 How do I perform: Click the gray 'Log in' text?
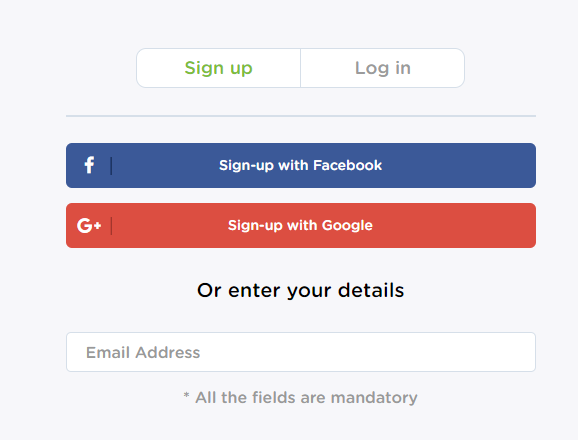click(x=383, y=68)
